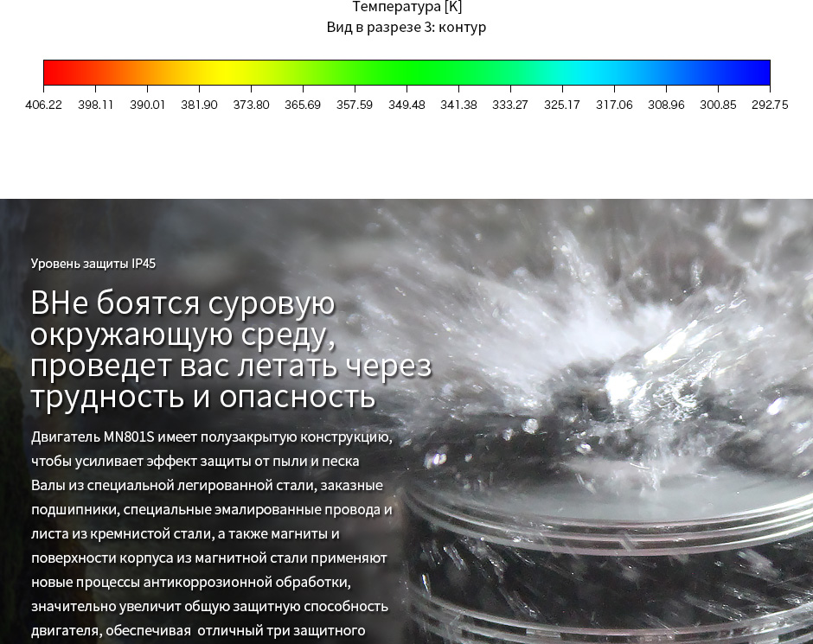Click the 292.75 scale value
The image size is (813, 644).
(770, 105)
